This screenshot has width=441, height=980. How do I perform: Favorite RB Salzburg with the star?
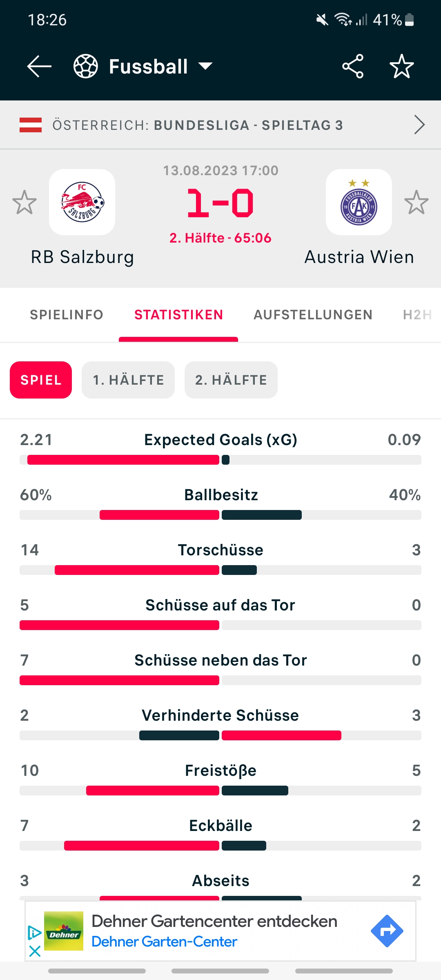24,202
